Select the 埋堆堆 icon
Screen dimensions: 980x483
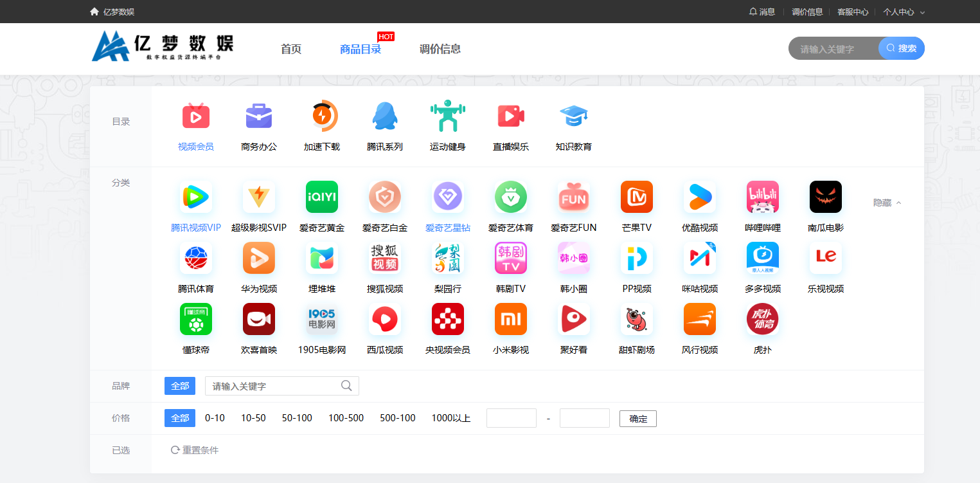(x=322, y=258)
